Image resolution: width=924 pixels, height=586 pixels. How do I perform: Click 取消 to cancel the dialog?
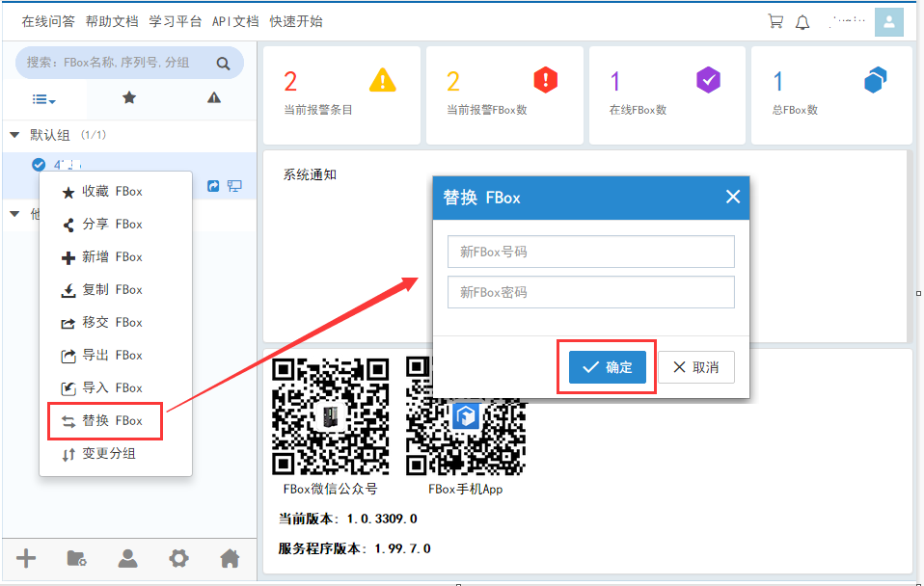[695, 367]
